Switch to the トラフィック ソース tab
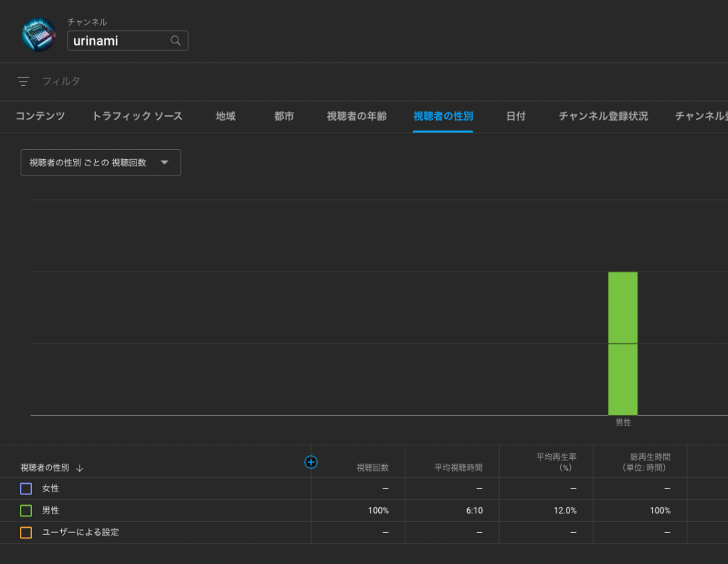The height and width of the screenshot is (564, 728). pyautogui.click(x=137, y=116)
